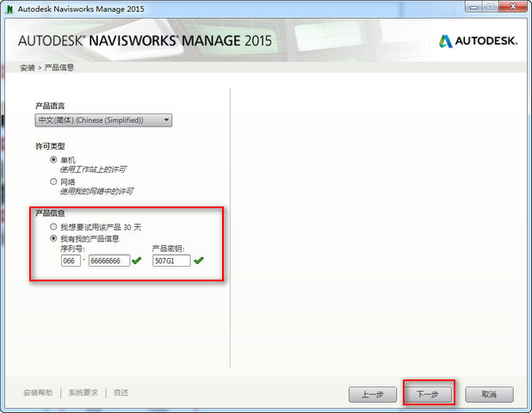Click the product key field 507G1

click(x=171, y=261)
